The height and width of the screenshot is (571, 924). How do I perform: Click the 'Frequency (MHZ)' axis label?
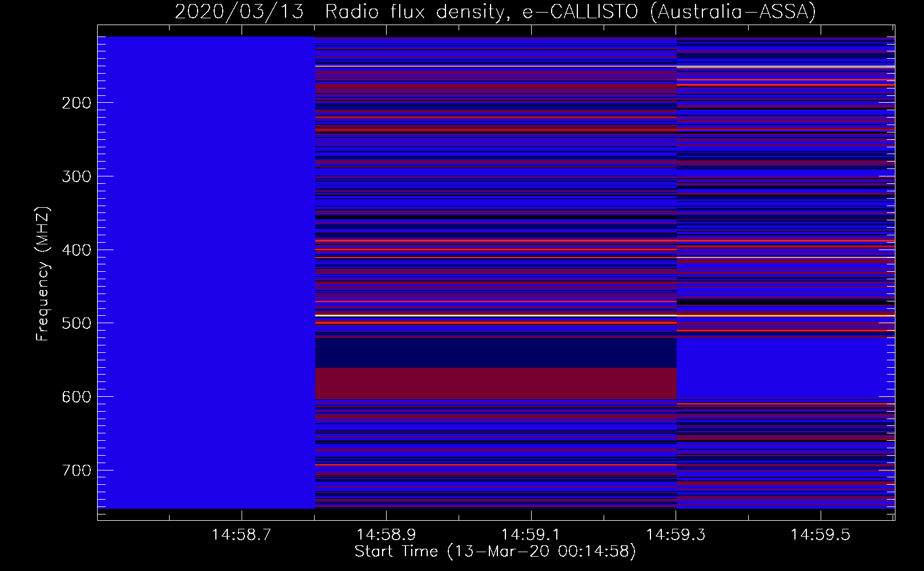click(x=43, y=274)
